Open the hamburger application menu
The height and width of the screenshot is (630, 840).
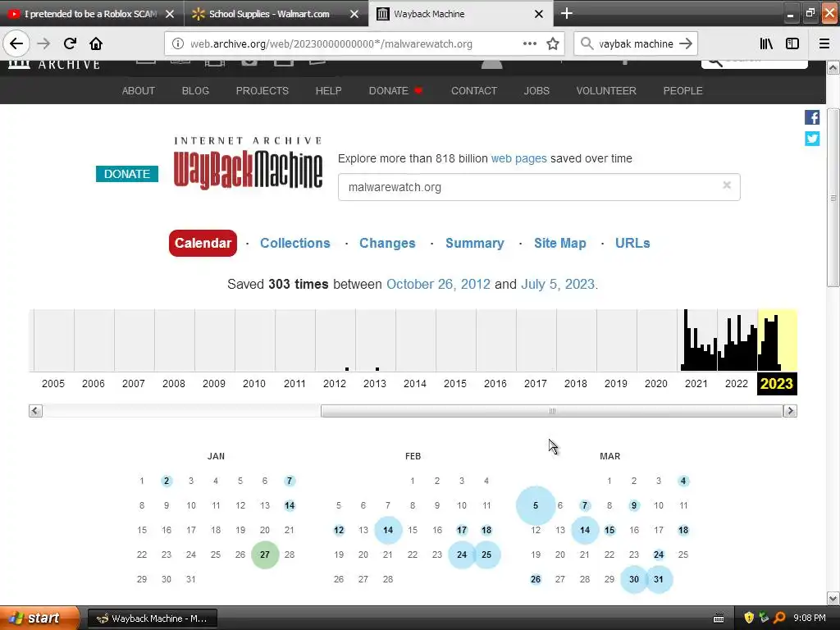click(x=824, y=44)
